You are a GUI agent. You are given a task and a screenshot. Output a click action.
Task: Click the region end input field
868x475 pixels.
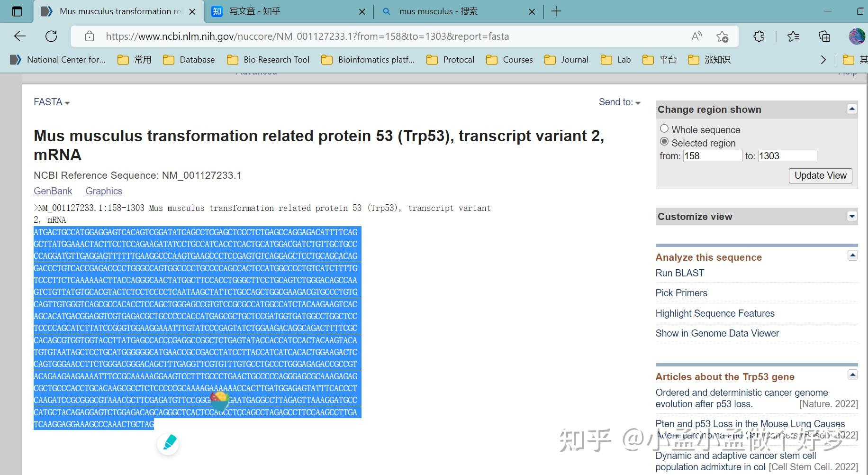[x=787, y=155]
